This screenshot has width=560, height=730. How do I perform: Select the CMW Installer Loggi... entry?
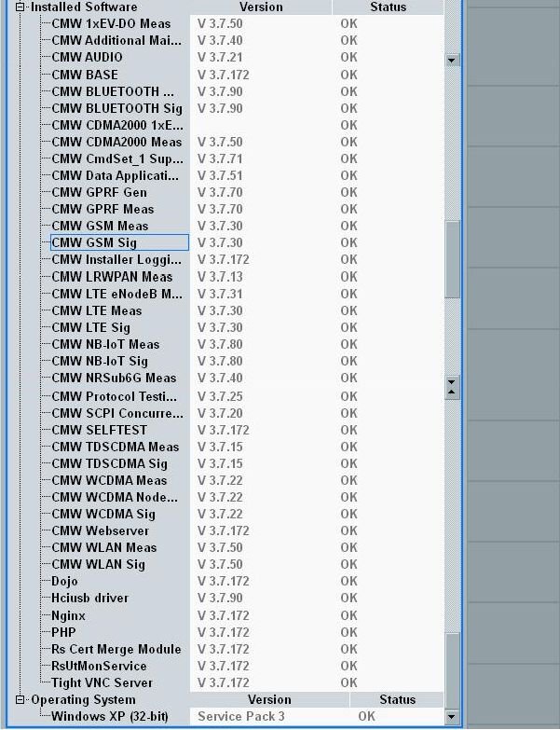(x=116, y=259)
